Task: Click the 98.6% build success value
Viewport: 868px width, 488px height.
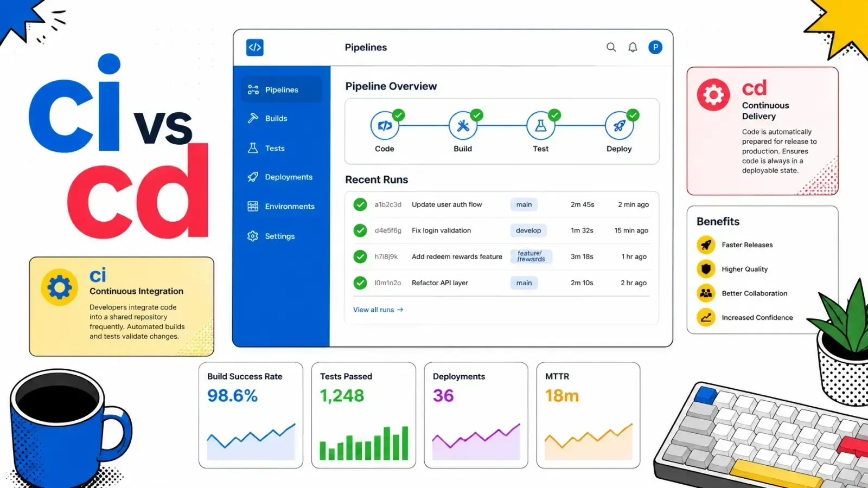Action: [232, 396]
